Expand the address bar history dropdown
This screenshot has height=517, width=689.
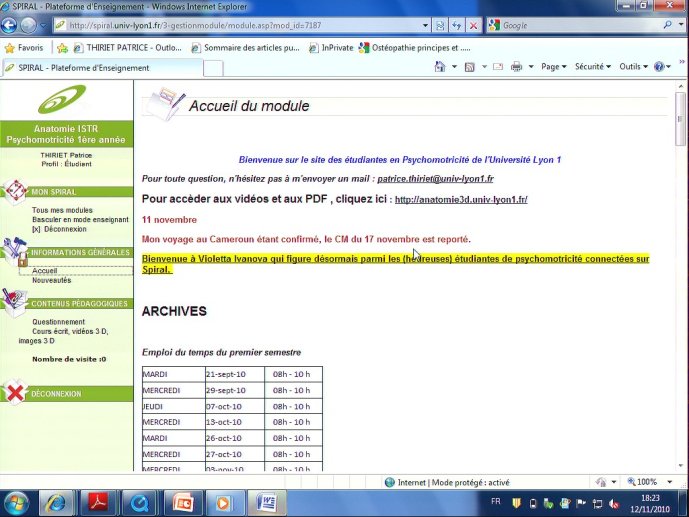[x=425, y=25]
